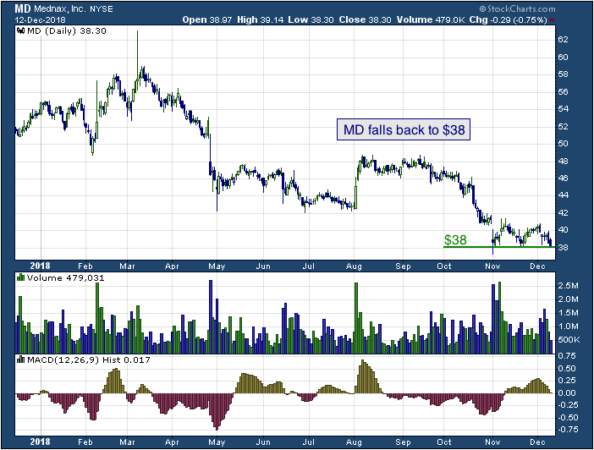The height and width of the screenshot is (450, 594).
Task: Click the Chg -0.29 (-0.75%) value
Action: (x=508, y=20)
